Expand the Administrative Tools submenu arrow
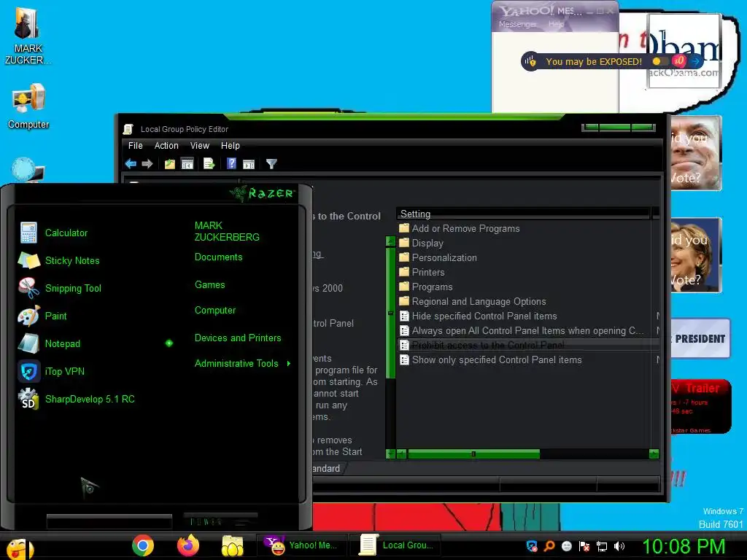The width and height of the screenshot is (747, 560). pyautogui.click(x=289, y=363)
